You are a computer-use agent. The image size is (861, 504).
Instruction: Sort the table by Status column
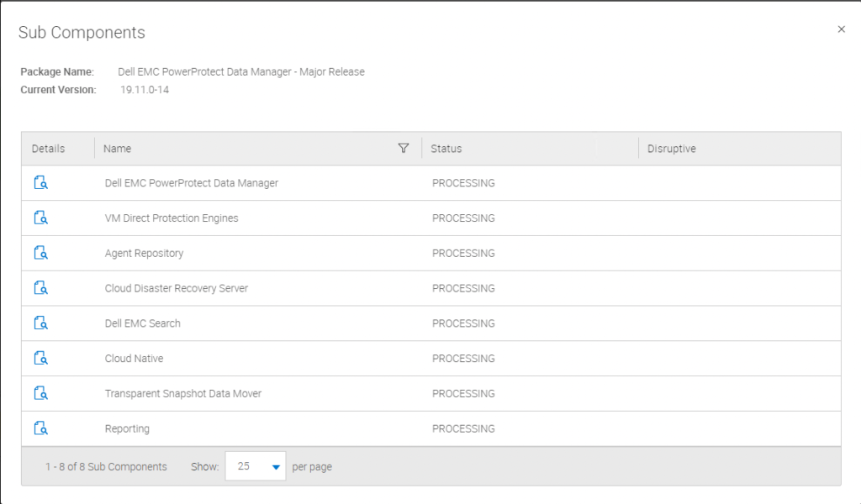pyautogui.click(x=446, y=148)
